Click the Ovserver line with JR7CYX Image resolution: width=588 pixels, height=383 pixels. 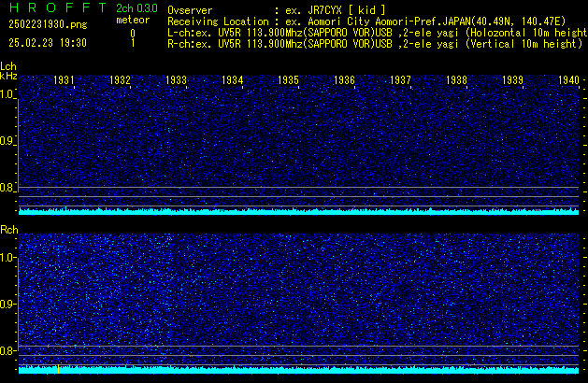tap(277, 10)
